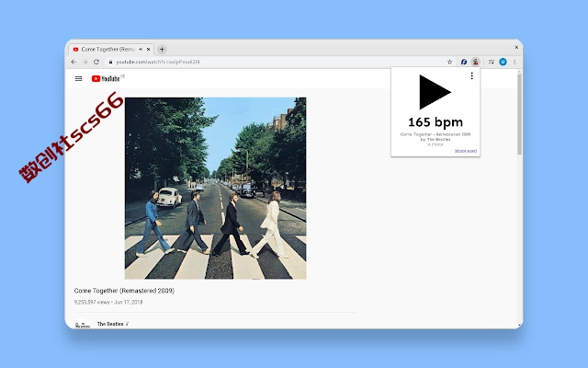Click the "Wrong song?" link in the popup
The height and width of the screenshot is (368, 588).
point(466,151)
